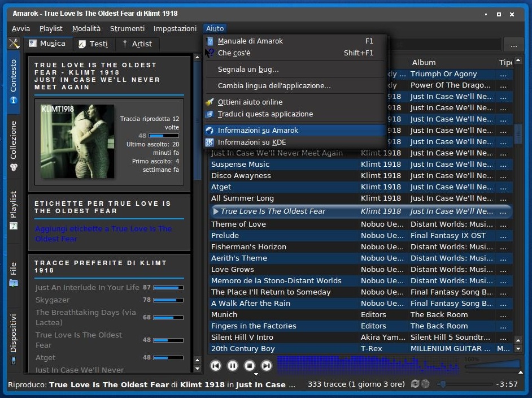Skip to the next track
Viewport: 532px width, 398px height.
click(267, 365)
